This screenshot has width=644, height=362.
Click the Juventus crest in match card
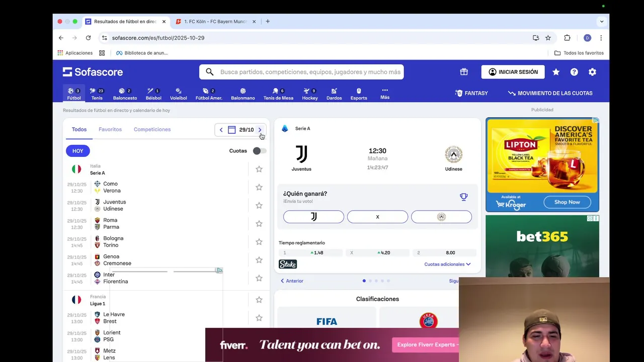301,154
